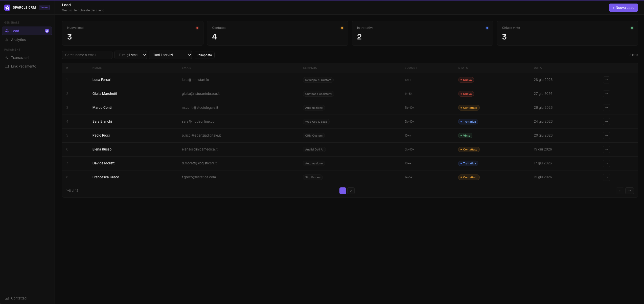
Task: Open Paolo Ricci's row arrow
Action: coord(607,135)
